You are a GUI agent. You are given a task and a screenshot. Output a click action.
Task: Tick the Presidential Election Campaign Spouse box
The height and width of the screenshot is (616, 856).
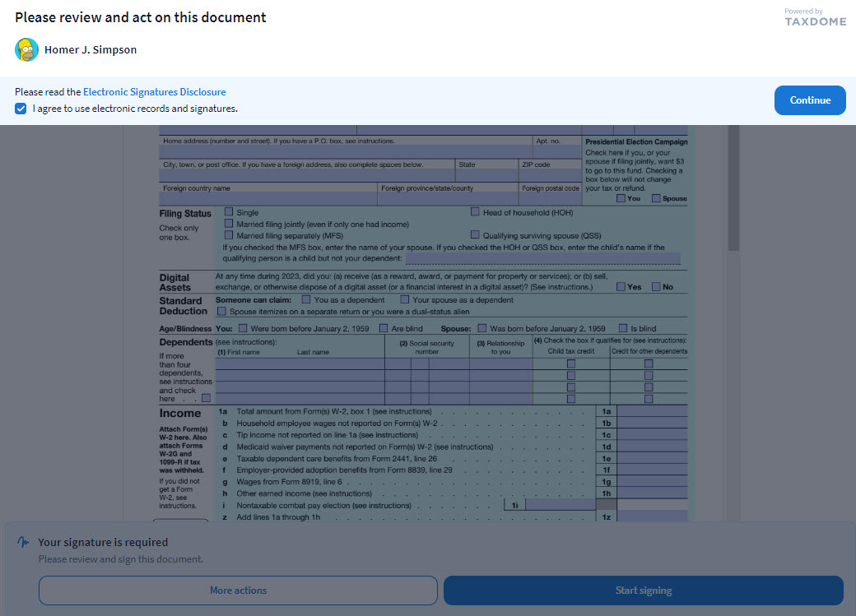click(x=656, y=198)
